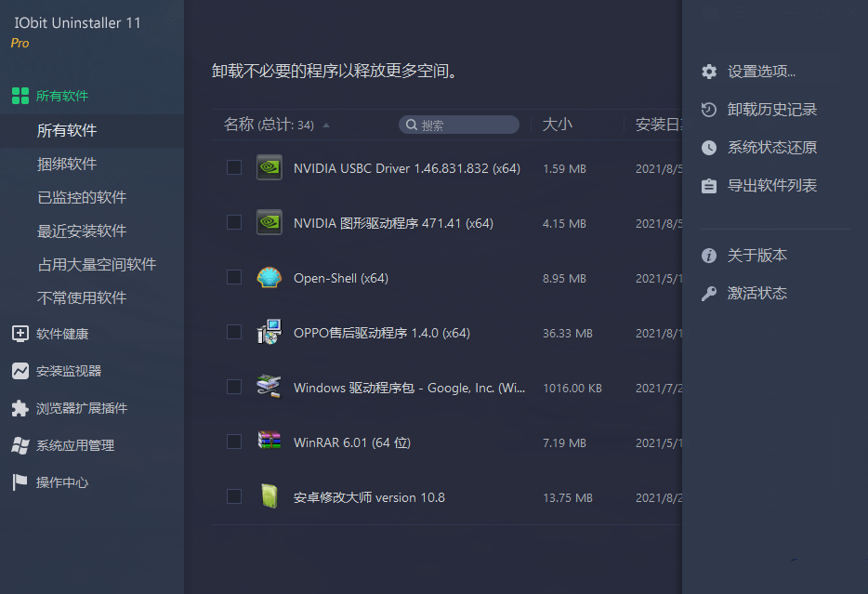Viewport: 868px width, 594px height.
Task: Sort by the 名称 (总计: 34) header
Action: click(269, 125)
